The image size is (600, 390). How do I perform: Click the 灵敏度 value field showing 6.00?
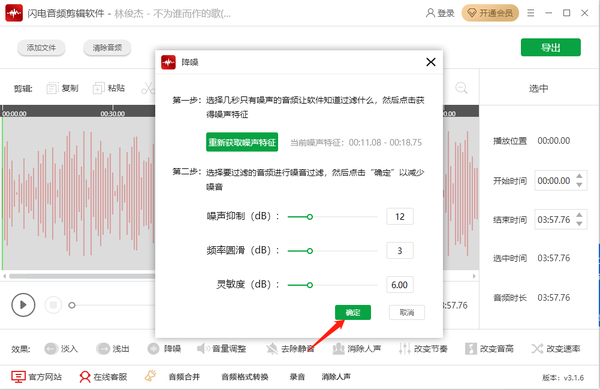point(400,285)
